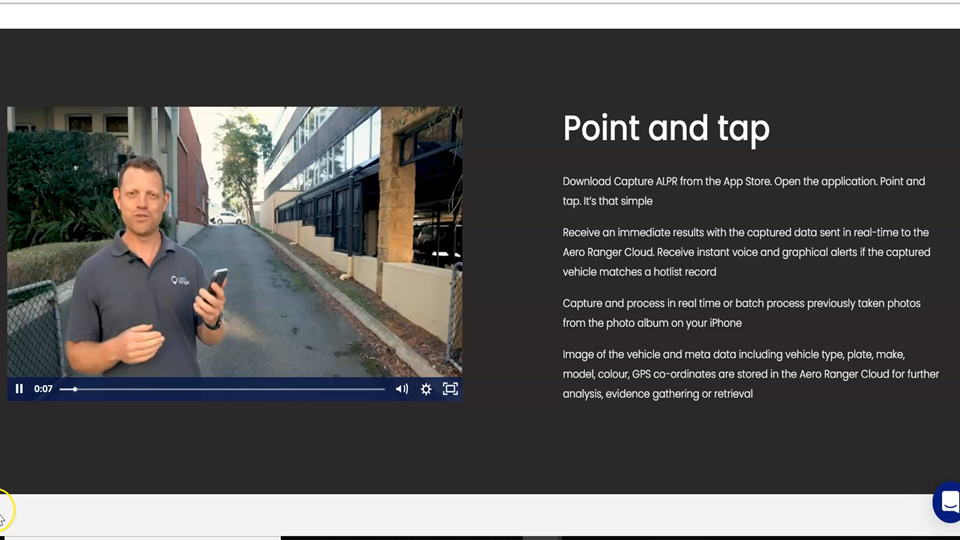Enter fullscreen mode on the video
This screenshot has height=540, width=960.
pos(450,389)
